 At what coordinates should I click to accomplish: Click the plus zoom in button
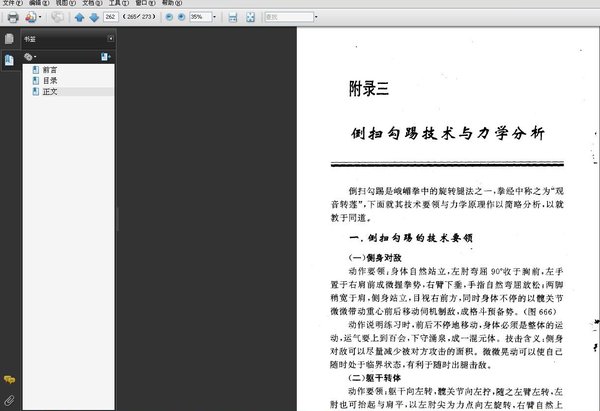181,17
